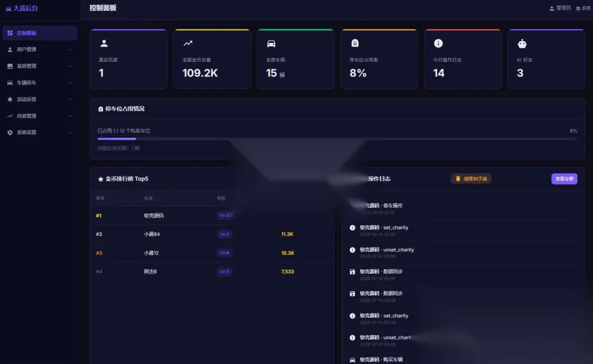The height and width of the screenshot is (364, 593).
Task: Click the person icon next to 用户管理
Action: tap(10, 50)
